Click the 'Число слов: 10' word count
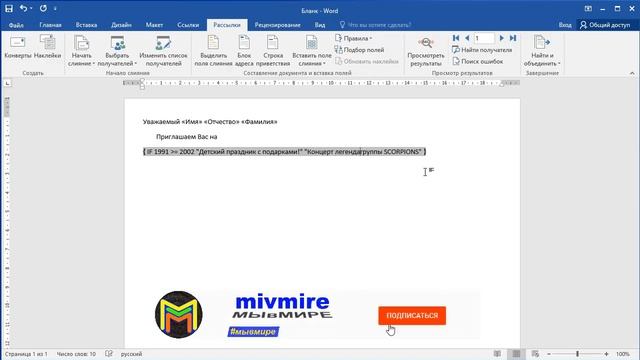 76,354
